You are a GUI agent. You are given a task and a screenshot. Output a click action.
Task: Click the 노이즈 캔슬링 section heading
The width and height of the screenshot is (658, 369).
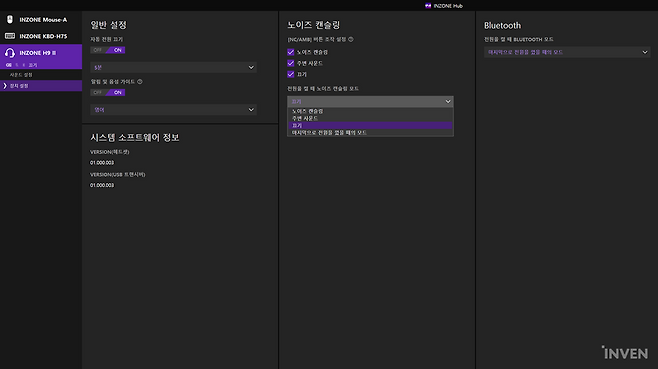pyautogui.click(x=313, y=25)
